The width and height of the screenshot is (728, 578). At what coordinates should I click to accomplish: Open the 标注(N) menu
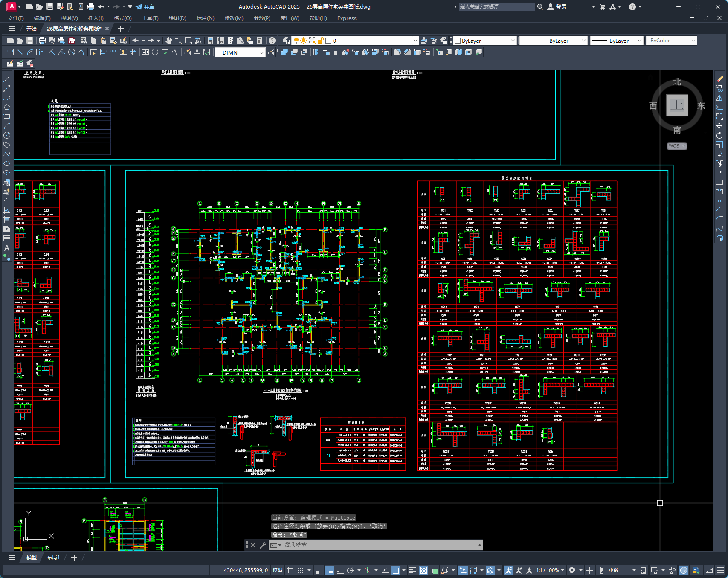click(205, 18)
